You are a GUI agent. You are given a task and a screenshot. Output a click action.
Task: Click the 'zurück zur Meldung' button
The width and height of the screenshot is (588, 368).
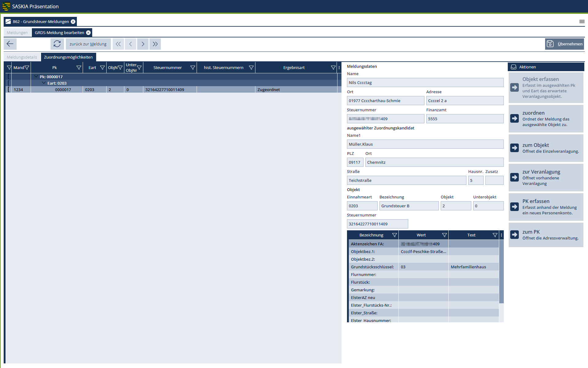[x=88, y=44]
